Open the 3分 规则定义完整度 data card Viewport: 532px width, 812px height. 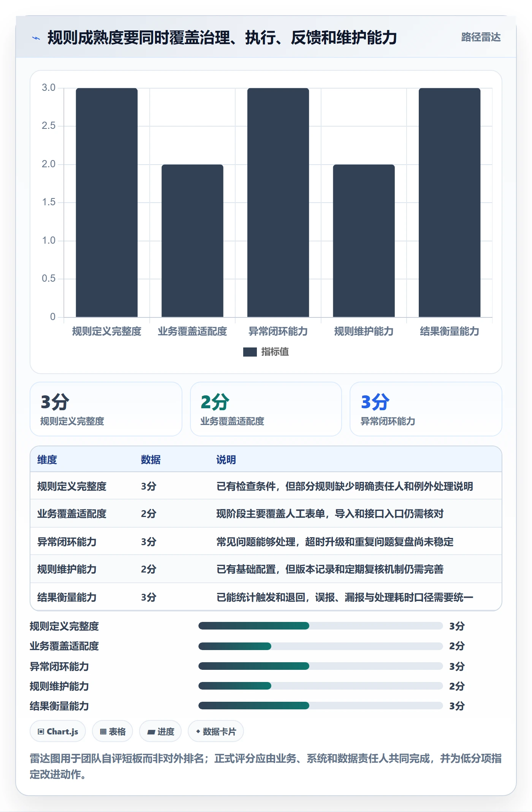pyautogui.click(x=106, y=409)
